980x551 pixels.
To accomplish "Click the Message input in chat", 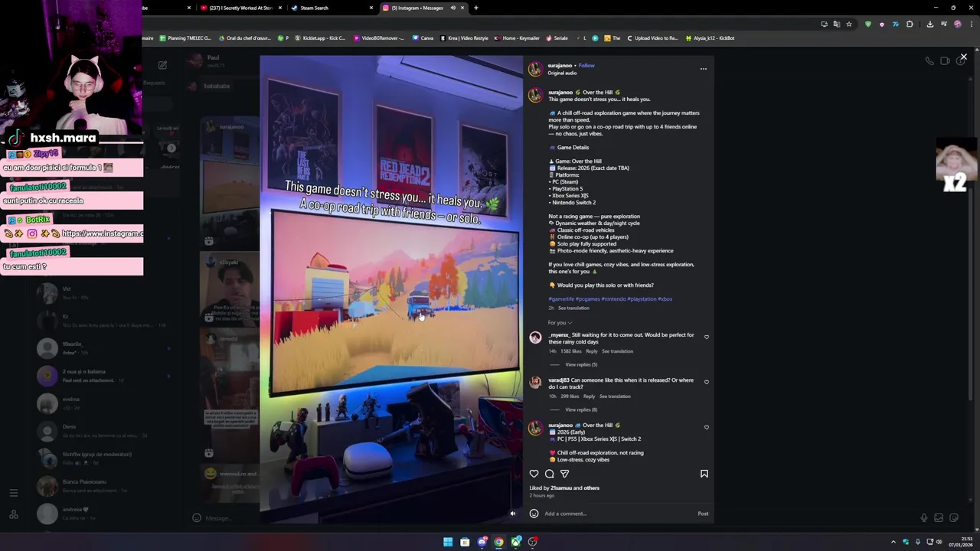I will [559, 518].
